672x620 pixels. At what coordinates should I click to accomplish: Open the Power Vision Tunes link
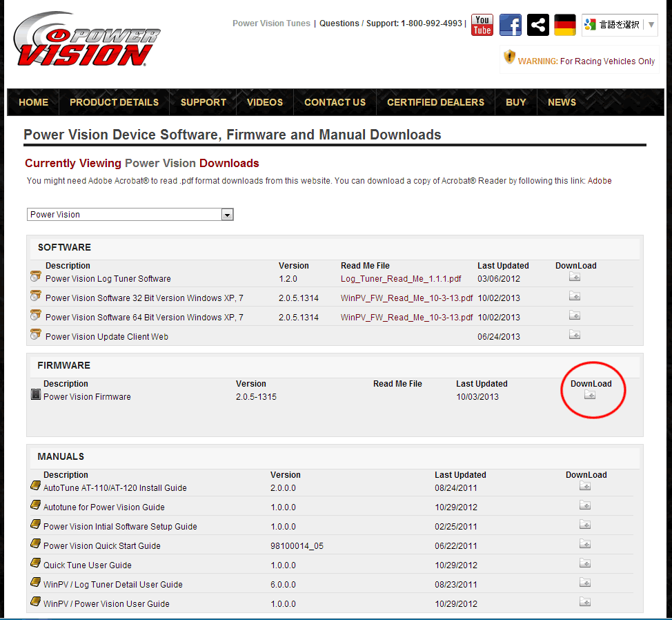(271, 23)
